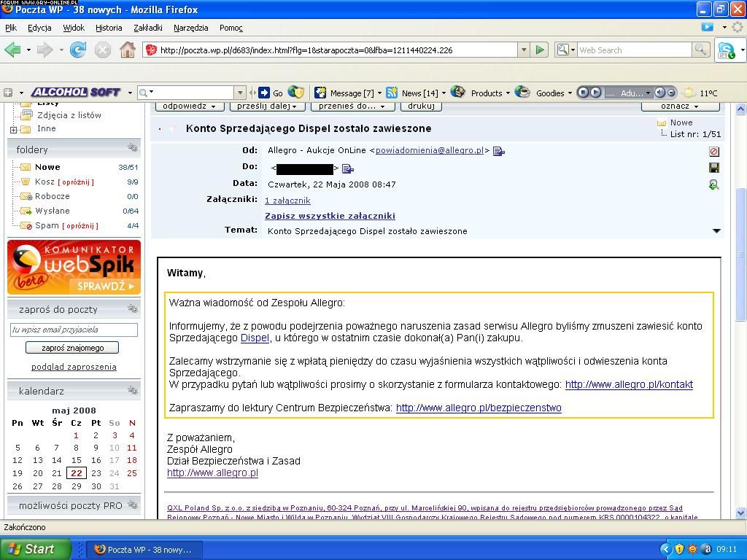Image resolution: width=747 pixels, height=560 pixels.
Task: Open the prześlij dalej dropdown
Action: (267, 106)
